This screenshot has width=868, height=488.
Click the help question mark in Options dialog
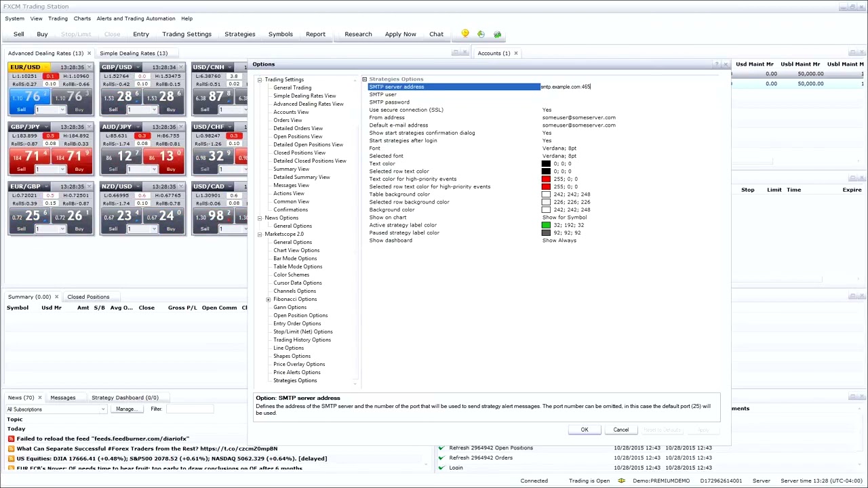tap(717, 64)
